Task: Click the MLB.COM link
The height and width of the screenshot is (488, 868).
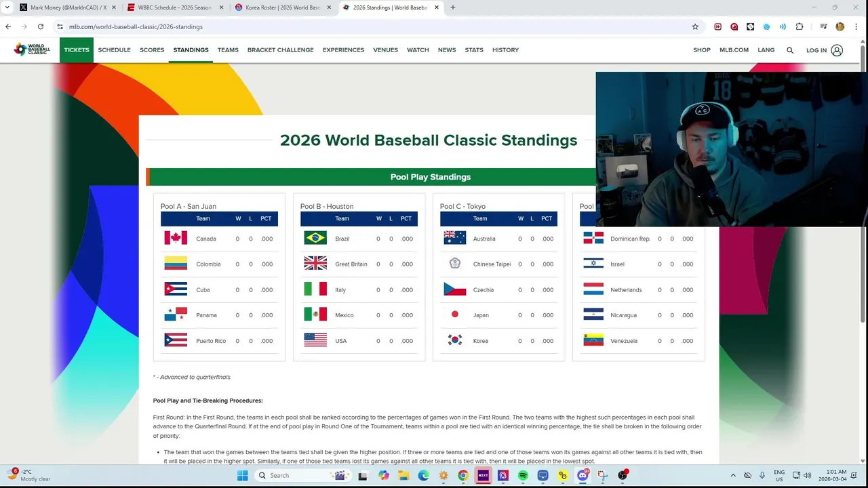Action: 734,50
